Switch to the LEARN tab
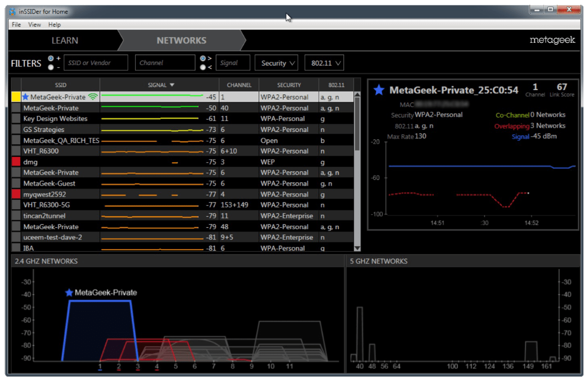 [x=64, y=41]
